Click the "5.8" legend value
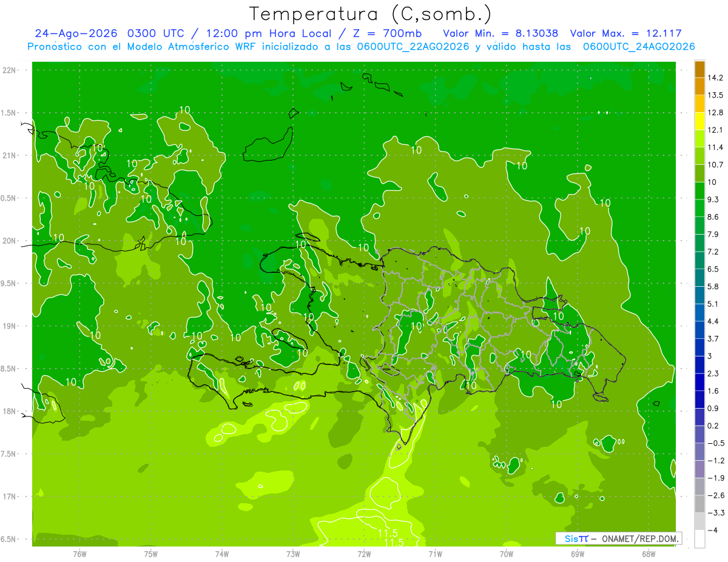The image size is (728, 562). pyautogui.click(x=713, y=287)
